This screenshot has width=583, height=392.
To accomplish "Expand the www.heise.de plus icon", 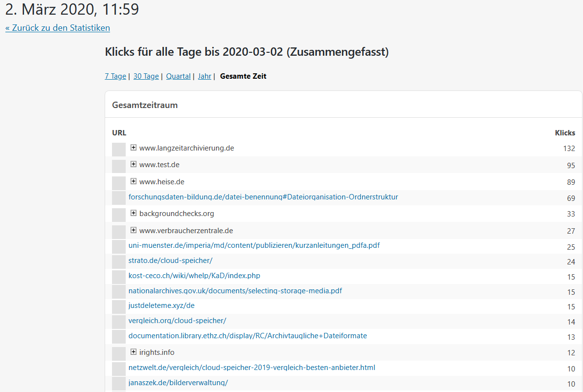I will 134,181.
